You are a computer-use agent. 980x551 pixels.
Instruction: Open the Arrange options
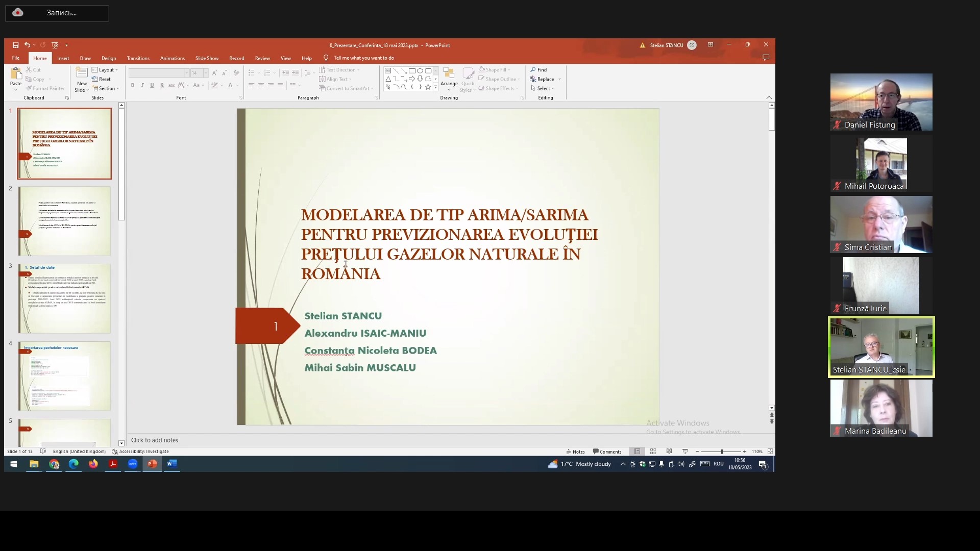[449, 79]
